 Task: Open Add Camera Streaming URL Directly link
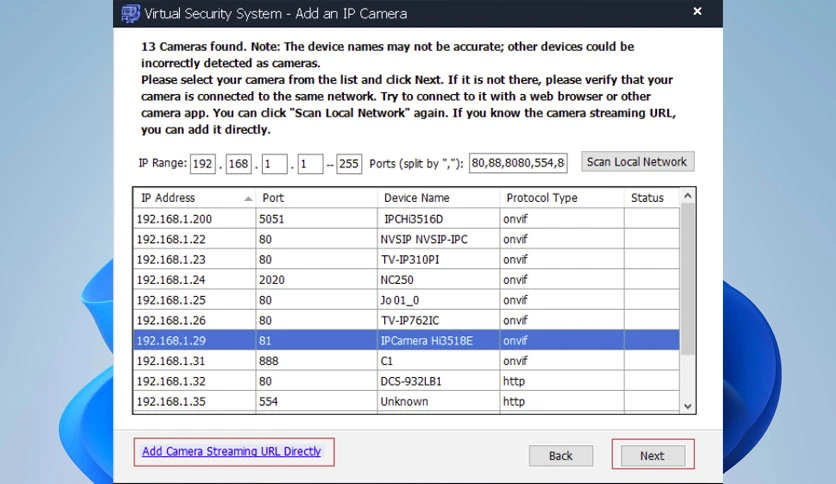click(231, 451)
